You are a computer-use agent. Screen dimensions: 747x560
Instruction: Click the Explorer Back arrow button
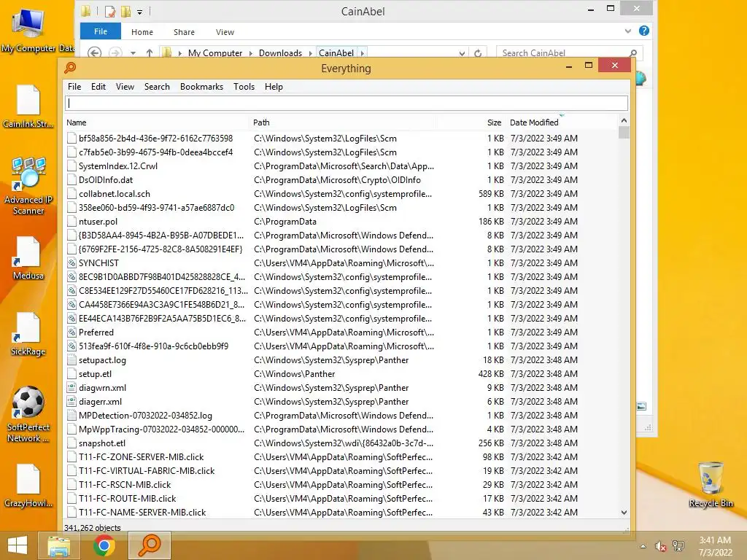click(x=94, y=52)
